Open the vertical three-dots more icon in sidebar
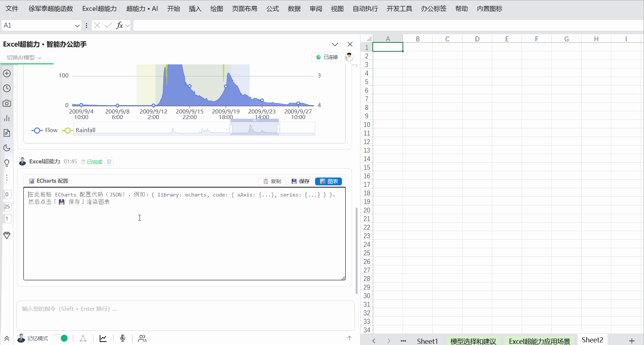 click(7, 178)
